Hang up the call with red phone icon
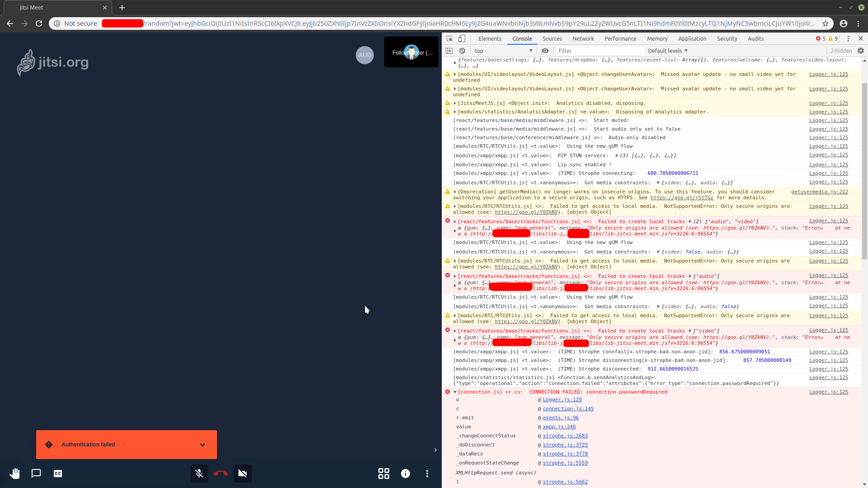868x488 pixels. tap(221, 474)
